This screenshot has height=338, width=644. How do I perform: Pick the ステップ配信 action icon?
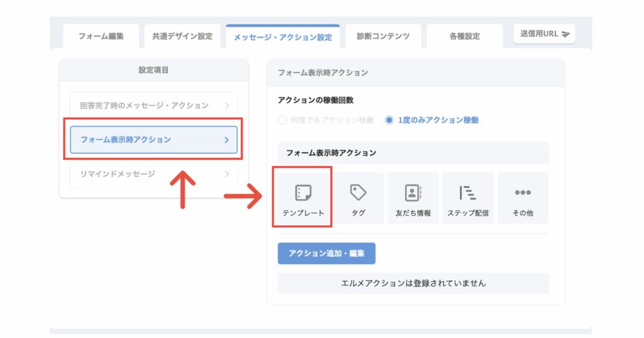[468, 193]
